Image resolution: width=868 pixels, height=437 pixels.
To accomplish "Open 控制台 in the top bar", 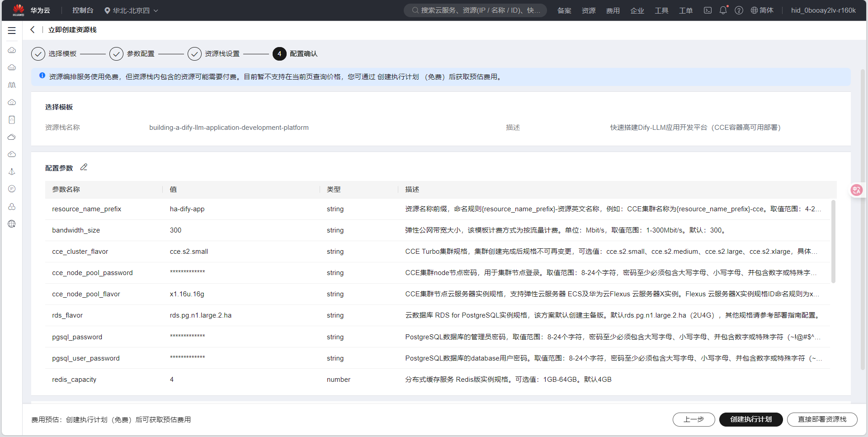I will [x=83, y=10].
